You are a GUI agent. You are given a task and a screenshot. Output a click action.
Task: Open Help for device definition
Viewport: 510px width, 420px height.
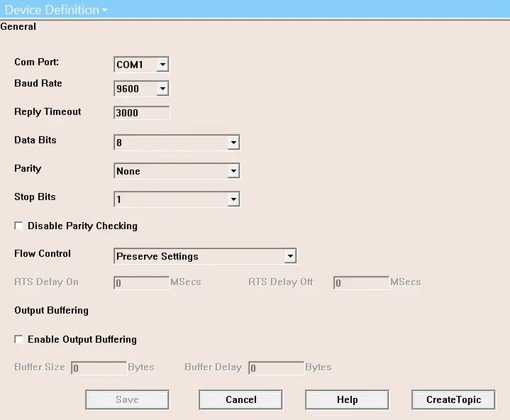click(347, 399)
